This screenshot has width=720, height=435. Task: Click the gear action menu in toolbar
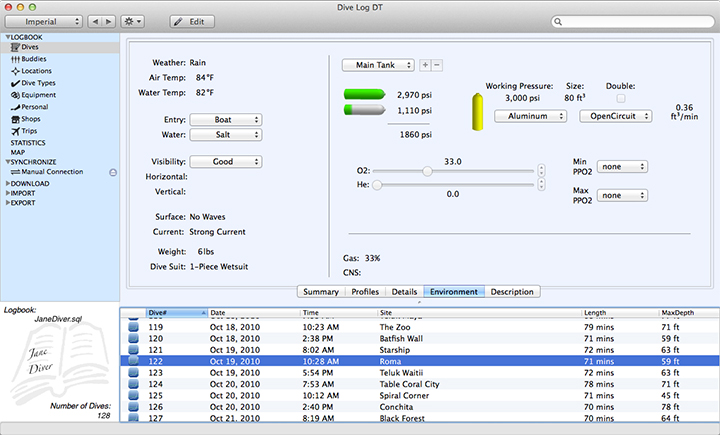click(x=131, y=21)
